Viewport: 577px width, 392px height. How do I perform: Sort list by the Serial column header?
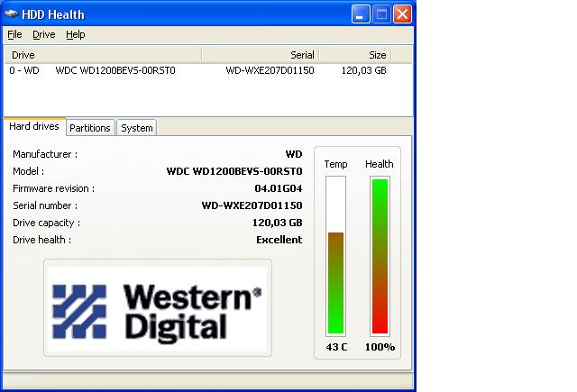click(x=261, y=55)
